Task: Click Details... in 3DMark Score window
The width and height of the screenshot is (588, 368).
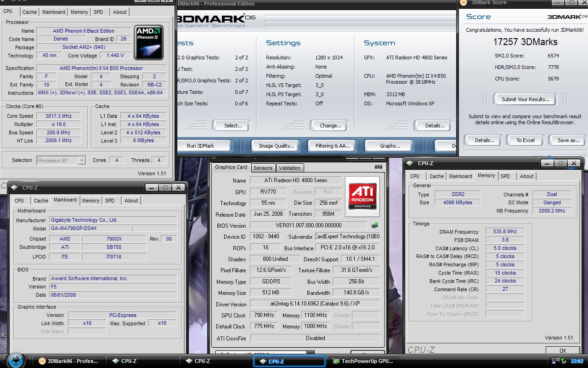Action: point(484,140)
